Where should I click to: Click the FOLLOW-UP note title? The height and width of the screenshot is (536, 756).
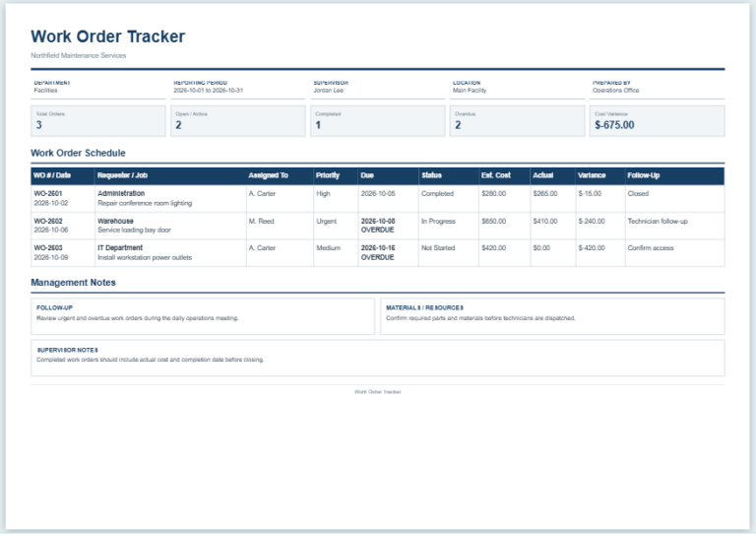[54, 307]
